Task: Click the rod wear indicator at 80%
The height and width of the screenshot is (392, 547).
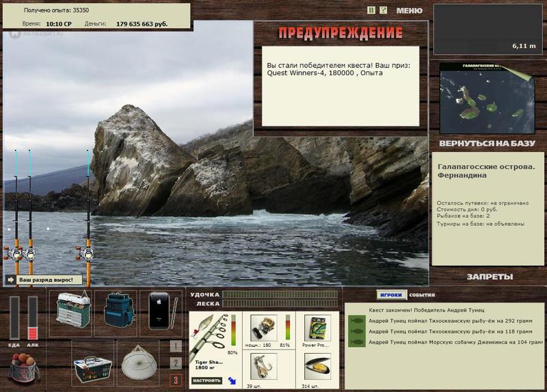Action: point(234,331)
